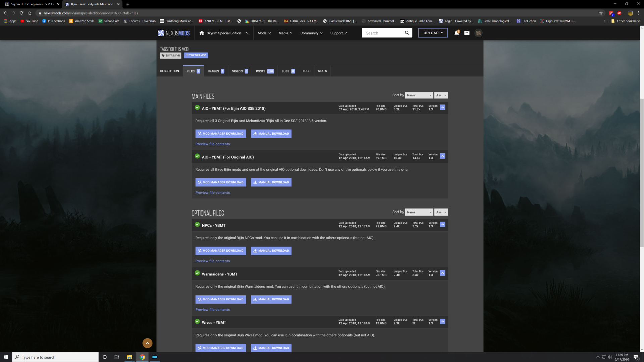Open the YouTube bookmark
Screen dimensions: 644x362
pos(29,21)
